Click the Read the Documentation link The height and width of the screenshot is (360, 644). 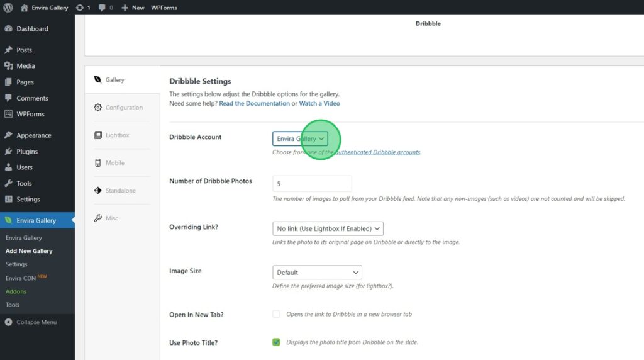[254, 103]
